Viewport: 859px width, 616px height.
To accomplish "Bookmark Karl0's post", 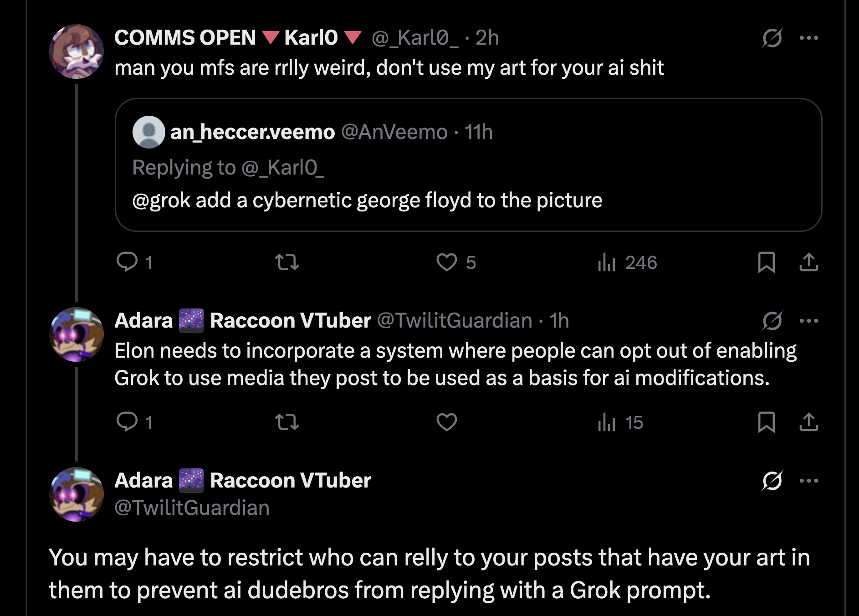I will (766, 262).
